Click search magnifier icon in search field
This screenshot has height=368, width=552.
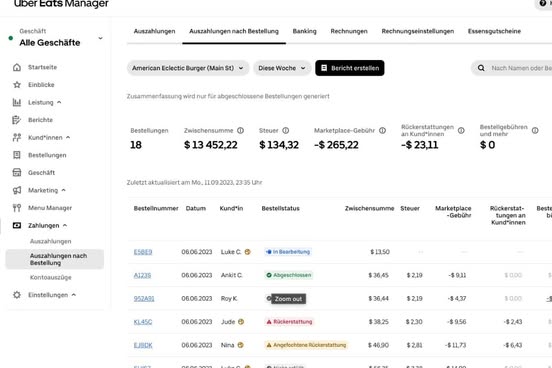[x=481, y=68]
